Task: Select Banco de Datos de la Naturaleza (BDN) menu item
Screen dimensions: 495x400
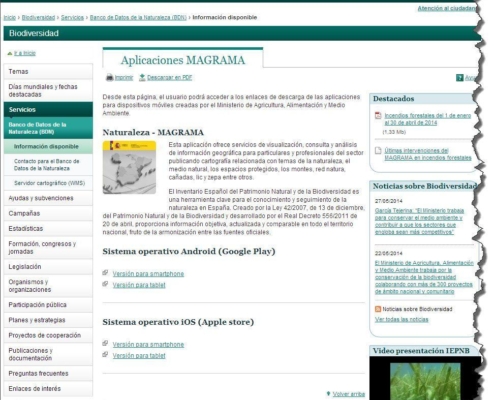Action: (48, 128)
